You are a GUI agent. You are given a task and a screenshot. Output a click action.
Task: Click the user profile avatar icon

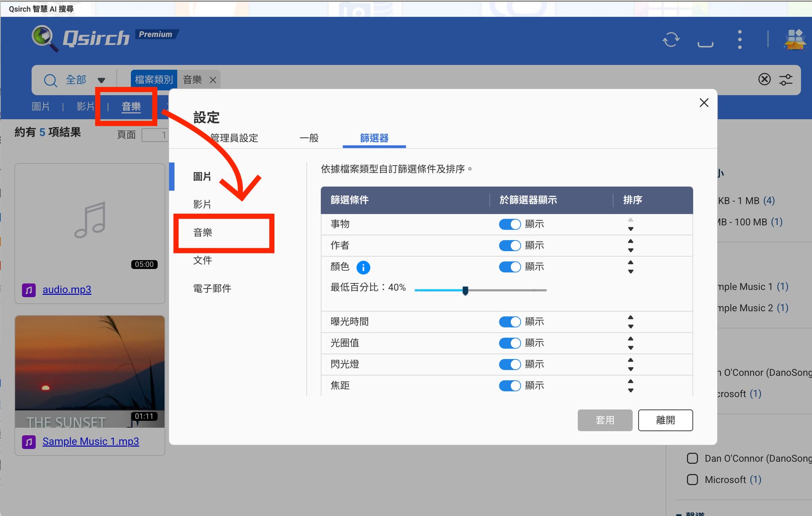coord(795,40)
